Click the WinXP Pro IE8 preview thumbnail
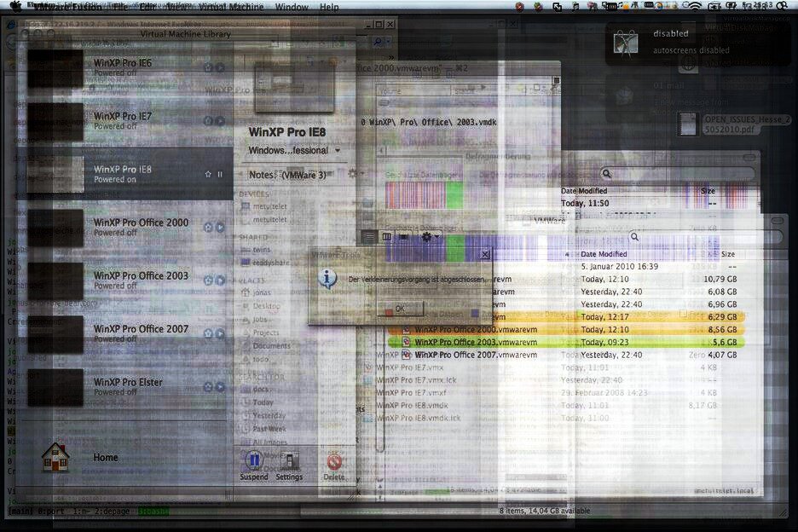 [x=294, y=87]
